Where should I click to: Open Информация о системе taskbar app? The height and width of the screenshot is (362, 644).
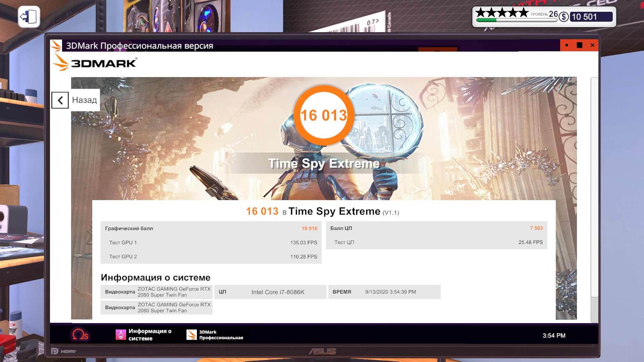pos(144,335)
